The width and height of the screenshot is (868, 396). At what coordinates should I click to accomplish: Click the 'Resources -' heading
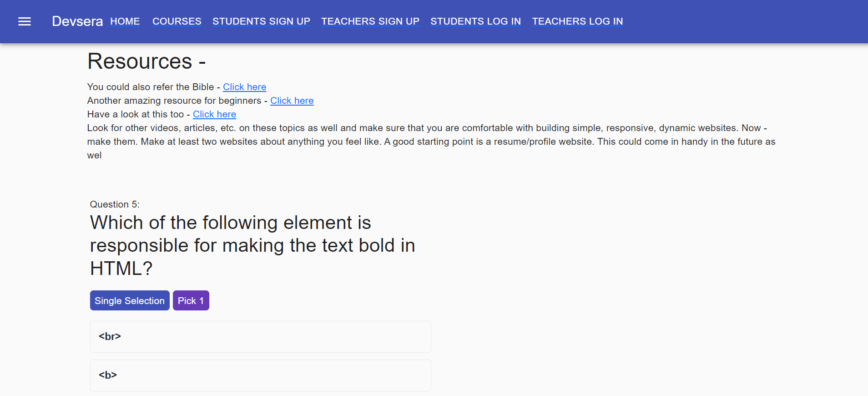tap(146, 61)
